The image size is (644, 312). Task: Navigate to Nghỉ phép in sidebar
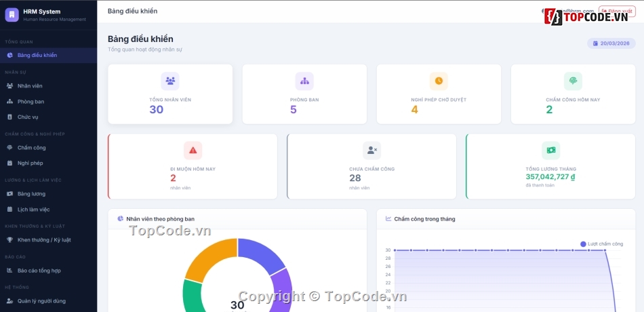(x=48, y=163)
